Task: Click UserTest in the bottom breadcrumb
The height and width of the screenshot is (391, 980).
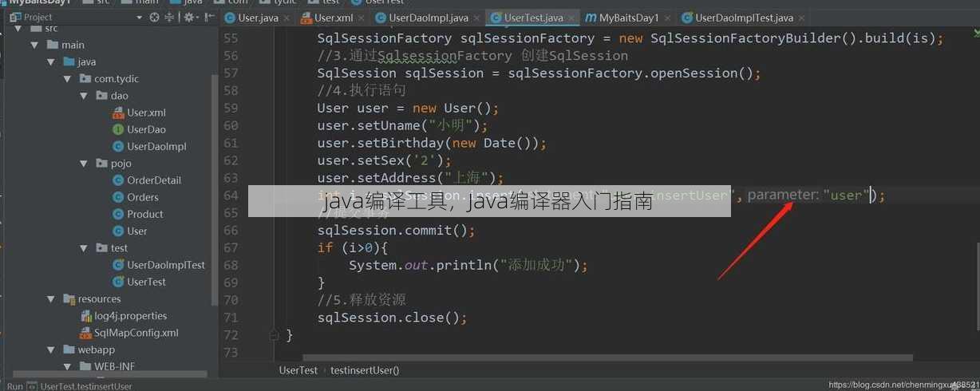Action: tap(298, 370)
